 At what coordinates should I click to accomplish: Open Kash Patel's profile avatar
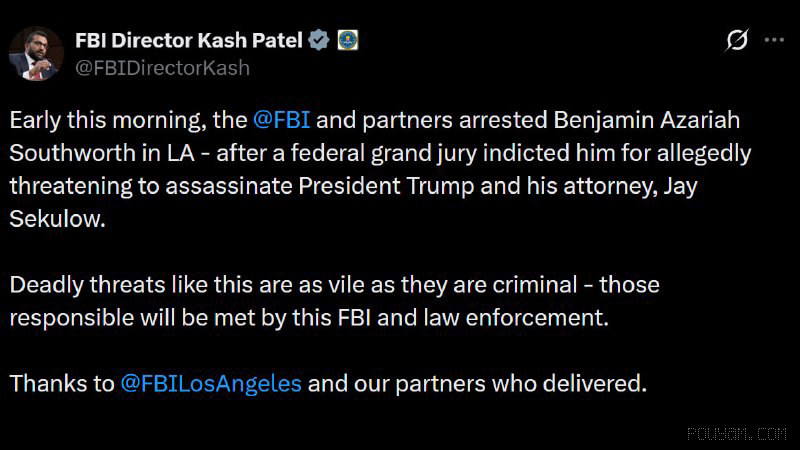[x=36, y=54]
